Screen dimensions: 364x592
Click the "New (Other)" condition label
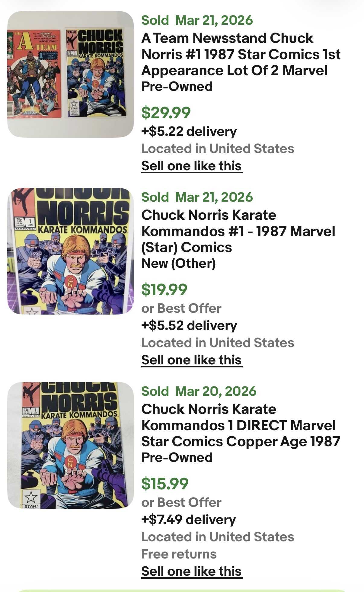coord(178,264)
